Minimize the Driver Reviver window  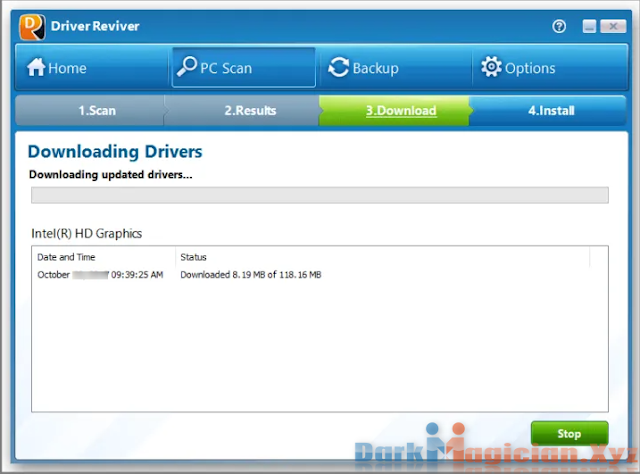pos(589,27)
